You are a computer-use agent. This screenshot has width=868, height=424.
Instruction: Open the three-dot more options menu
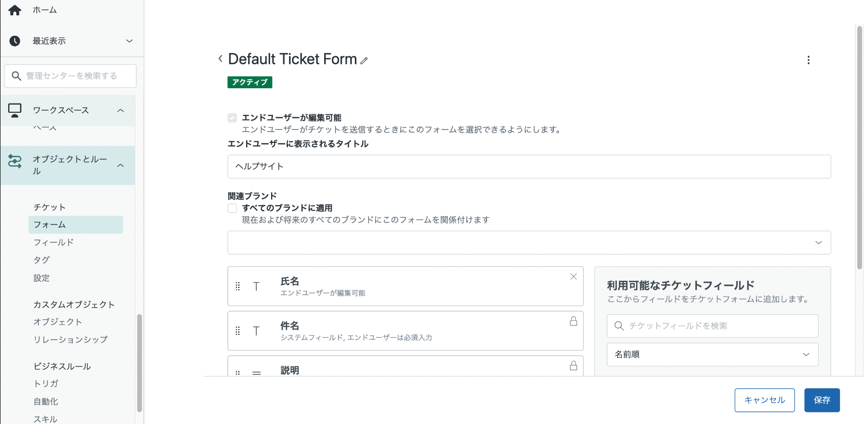coord(808,60)
